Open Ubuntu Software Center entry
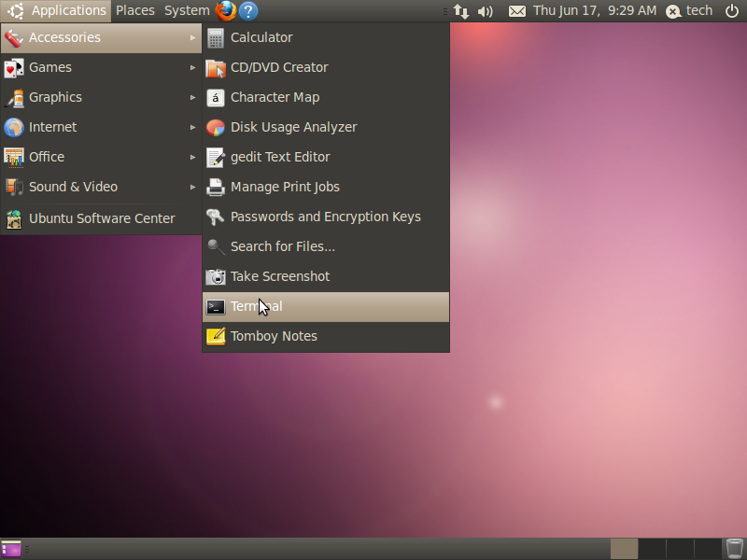This screenshot has width=747, height=560. (x=101, y=218)
